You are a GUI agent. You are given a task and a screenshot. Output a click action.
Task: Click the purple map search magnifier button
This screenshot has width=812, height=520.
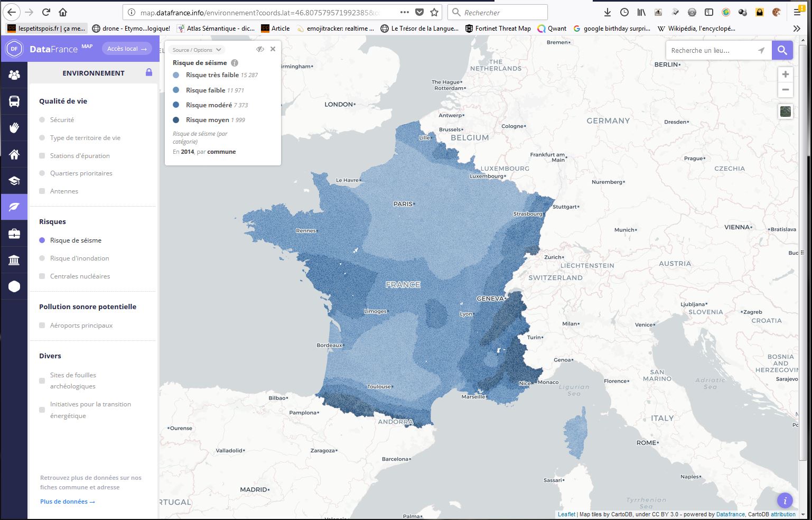pos(782,50)
